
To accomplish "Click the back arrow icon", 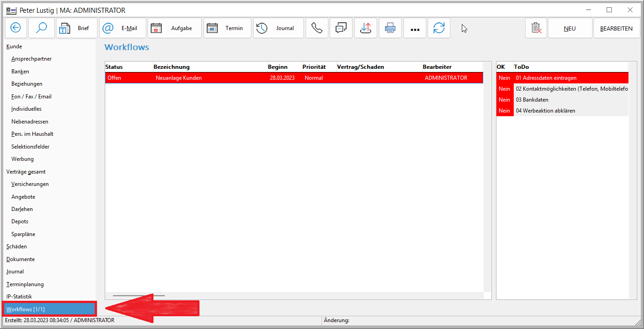I will coord(16,28).
